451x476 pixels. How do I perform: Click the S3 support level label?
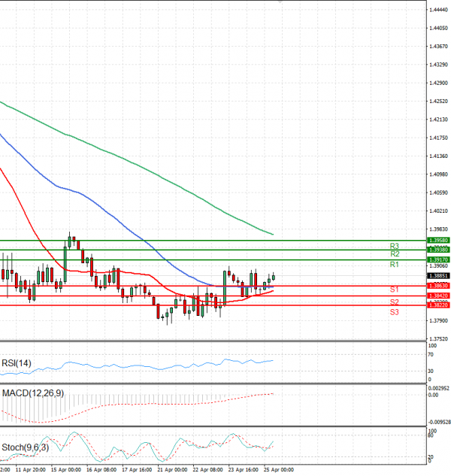(x=394, y=311)
